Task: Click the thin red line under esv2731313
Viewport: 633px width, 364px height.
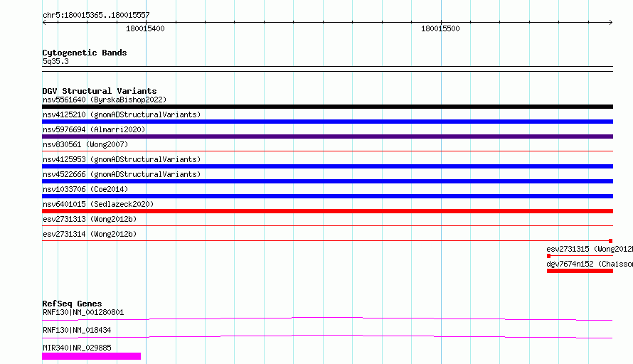Action: (327, 226)
